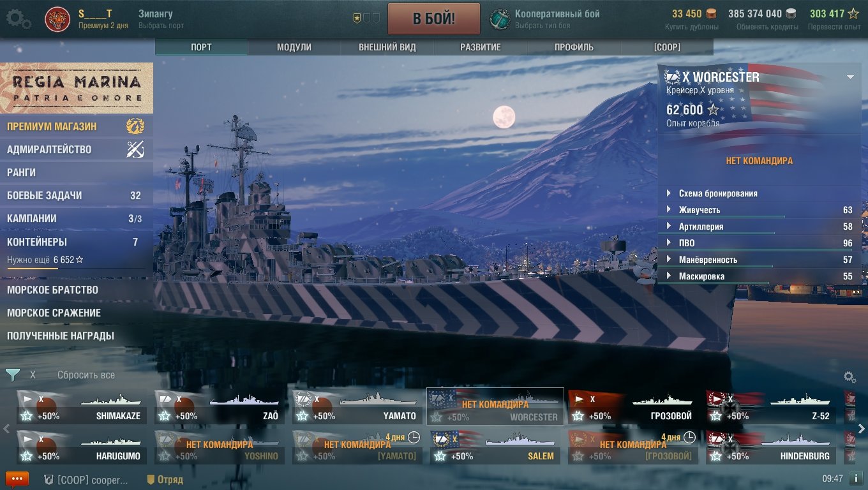Click the tiger clan emblem avatar
The image size is (868, 490).
pyautogui.click(x=57, y=20)
